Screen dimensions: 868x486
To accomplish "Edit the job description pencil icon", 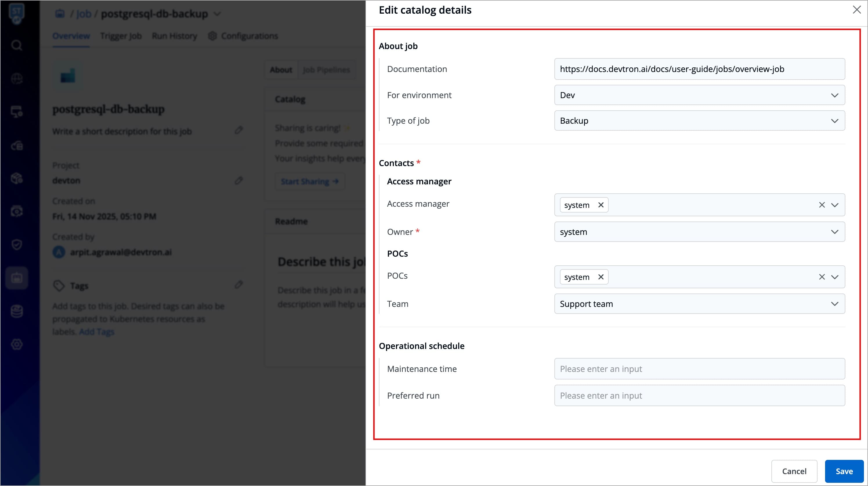I will coord(239,130).
